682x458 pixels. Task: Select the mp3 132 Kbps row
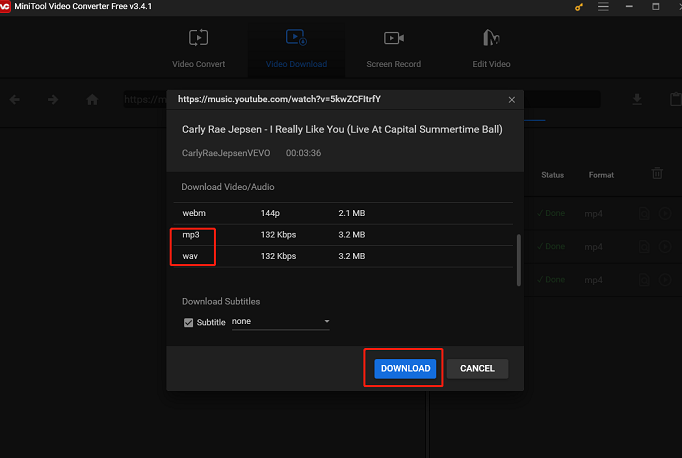click(x=343, y=235)
